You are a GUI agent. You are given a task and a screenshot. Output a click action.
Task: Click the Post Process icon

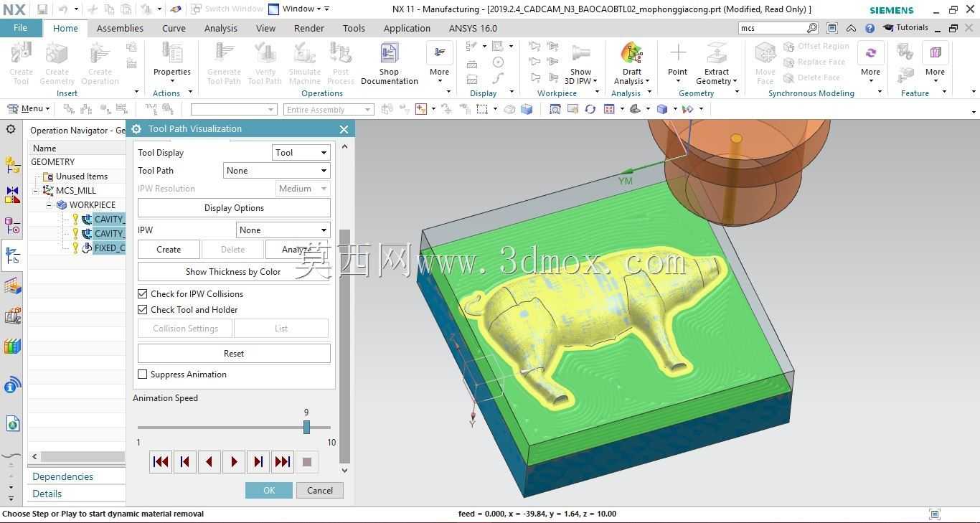(x=341, y=63)
